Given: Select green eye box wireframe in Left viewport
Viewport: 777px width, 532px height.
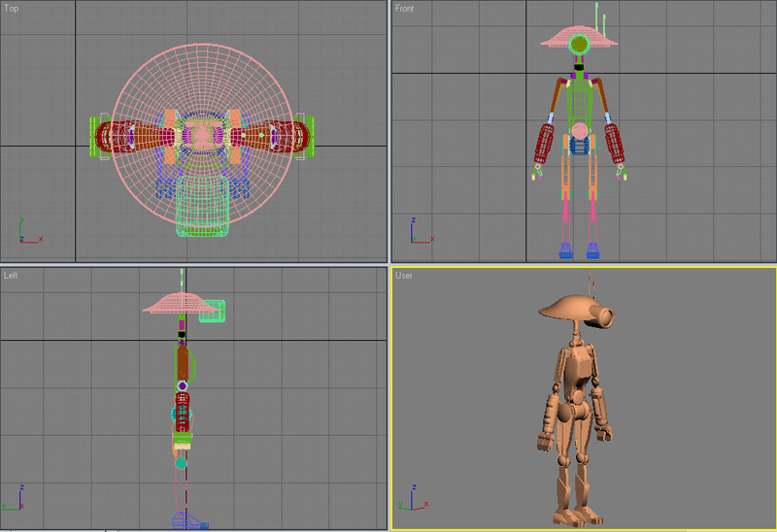Looking at the screenshot, I should point(212,311).
